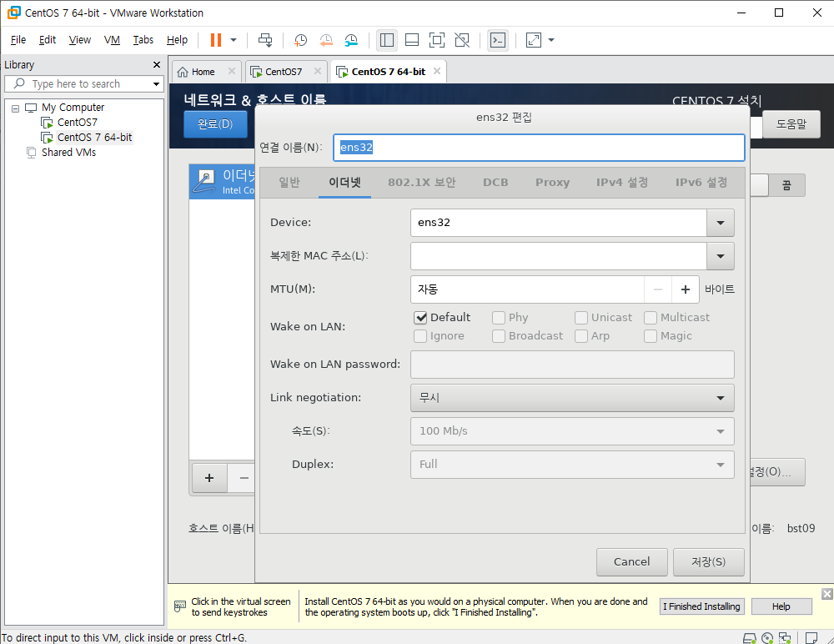Toggle the thumbnail bar view
The width and height of the screenshot is (834, 644).
pos(412,40)
